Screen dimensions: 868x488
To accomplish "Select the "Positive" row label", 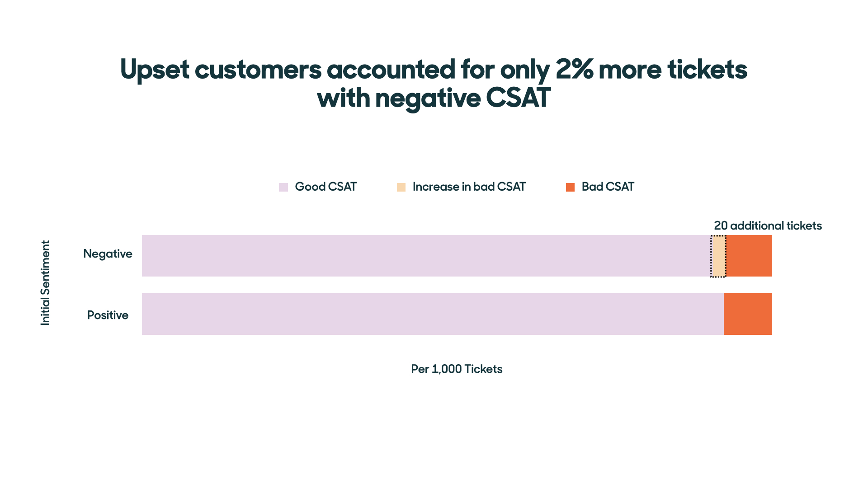I will pyautogui.click(x=108, y=315).
